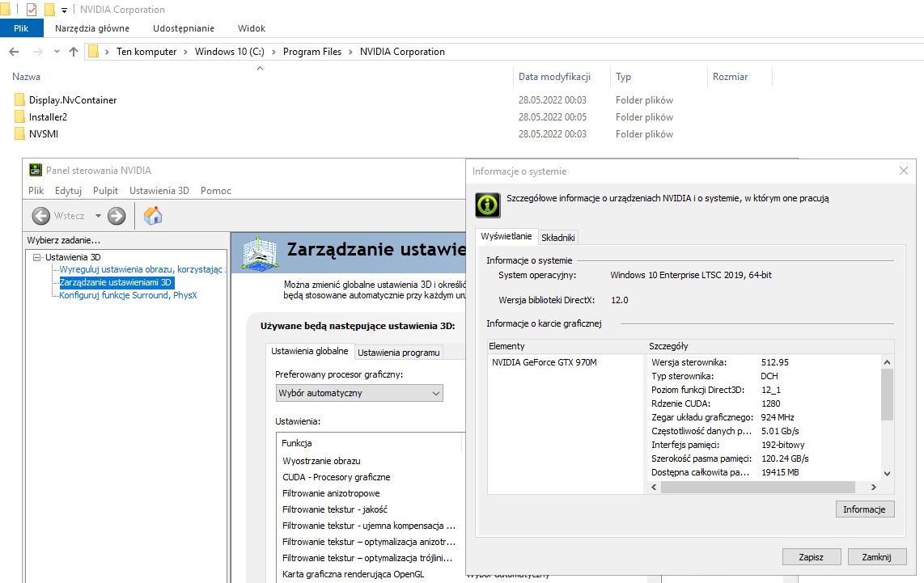The height and width of the screenshot is (583, 924).
Task: Click Elementy column header
Action: coord(566,346)
